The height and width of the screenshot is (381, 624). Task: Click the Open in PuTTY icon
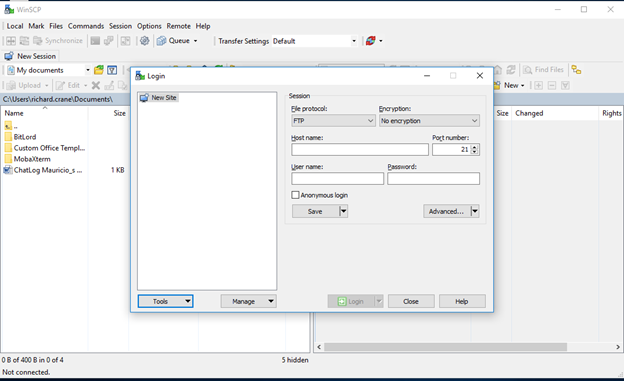108,41
